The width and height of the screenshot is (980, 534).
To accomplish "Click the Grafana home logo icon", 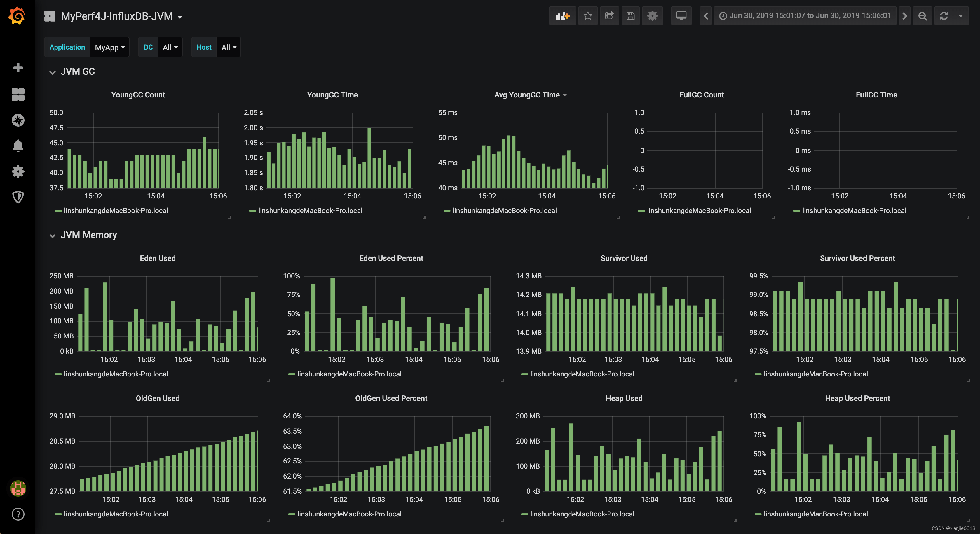I will click(18, 16).
